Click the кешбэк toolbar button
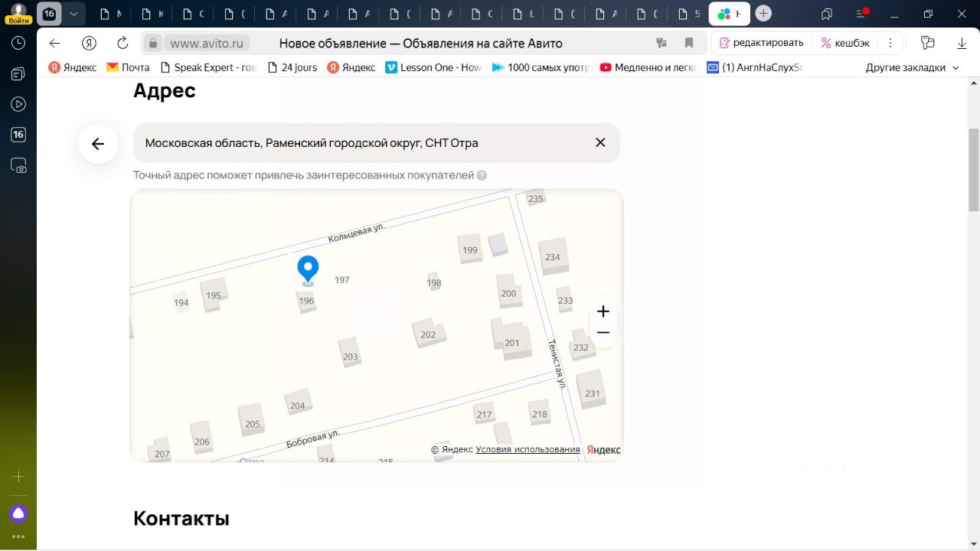Screen dimensions: 980x551 845,43
